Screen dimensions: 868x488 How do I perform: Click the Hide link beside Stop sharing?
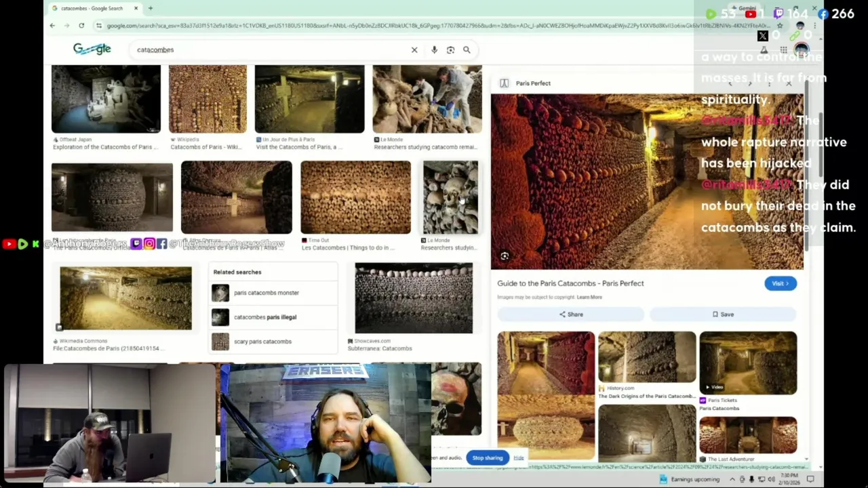(x=519, y=457)
